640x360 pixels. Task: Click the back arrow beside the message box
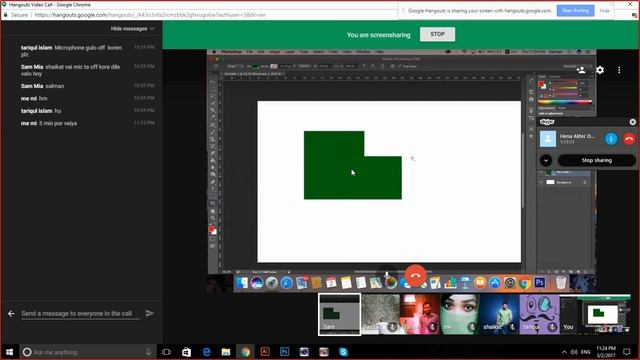(11, 313)
